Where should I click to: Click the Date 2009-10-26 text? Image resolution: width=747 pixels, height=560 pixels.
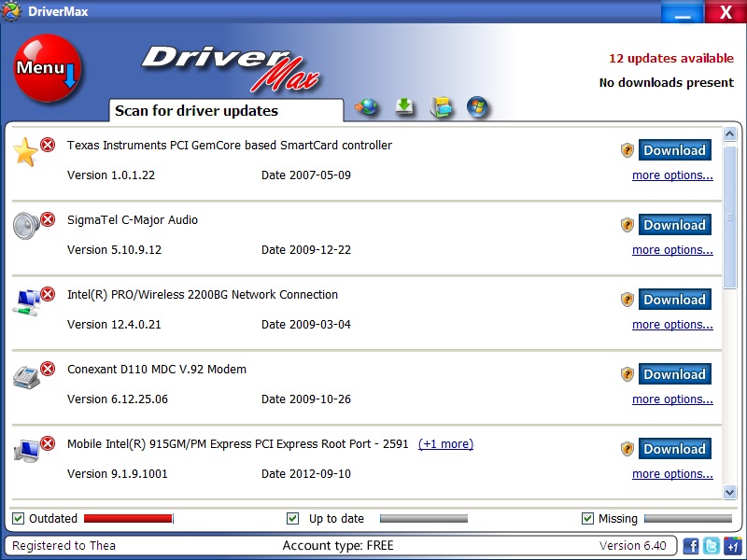[x=306, y=399]
